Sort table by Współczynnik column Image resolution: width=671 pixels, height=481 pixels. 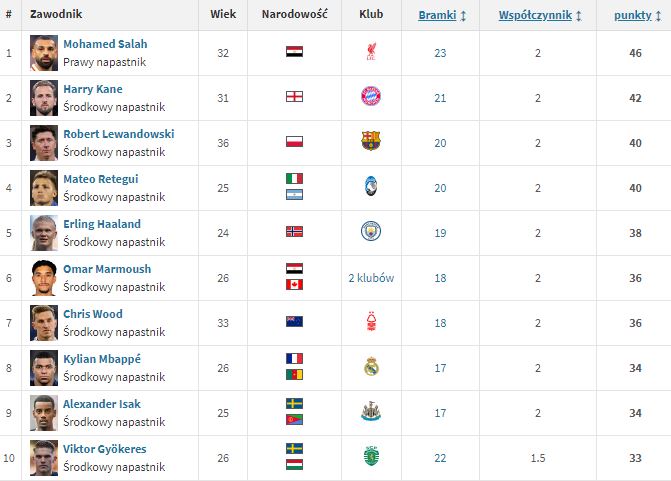click(x=540, y=15)
